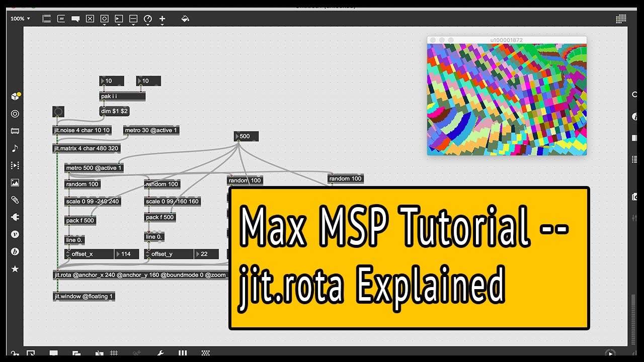
Task: Toggle the grid icon in bottom toolbar
Action: (x=114, y=353)
